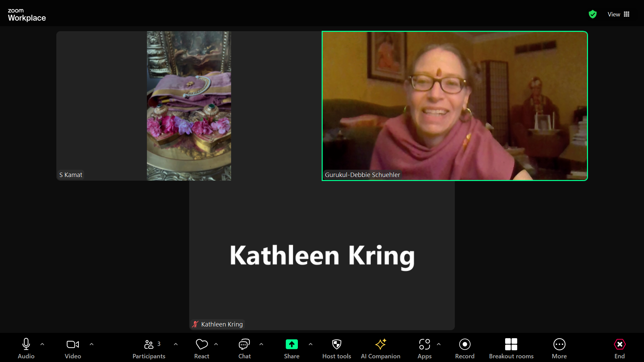644x362 pixels.
Task: Expand the audio options arrow
Action: pos(42,344)
